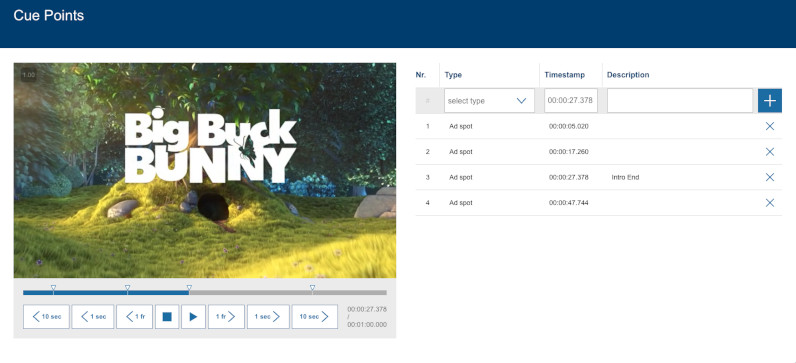796x363 pixels.
Task: Select the first cue marker on timeline
Action: click(53, 288)
